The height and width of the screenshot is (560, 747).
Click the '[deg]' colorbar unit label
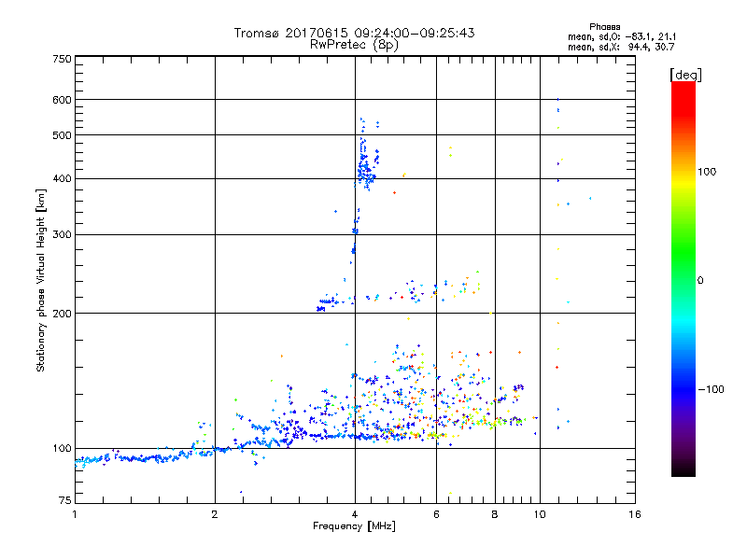click(x=685, y=75)
